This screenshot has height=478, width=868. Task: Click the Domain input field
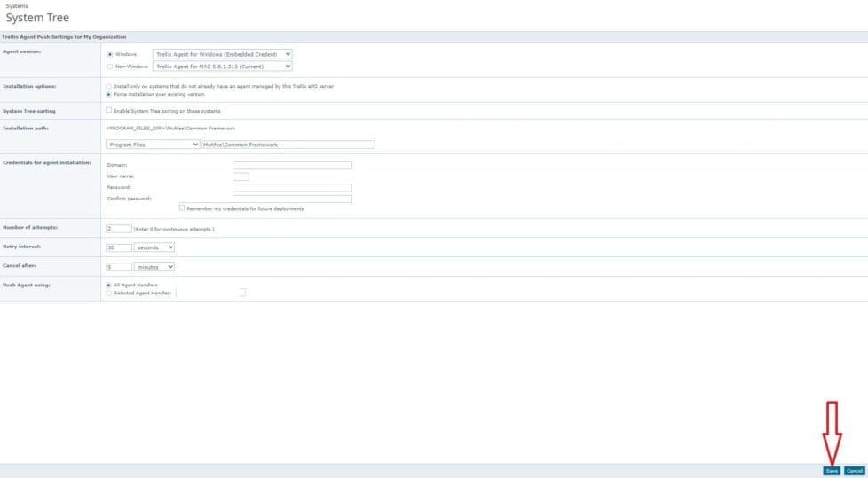[292, 165]
